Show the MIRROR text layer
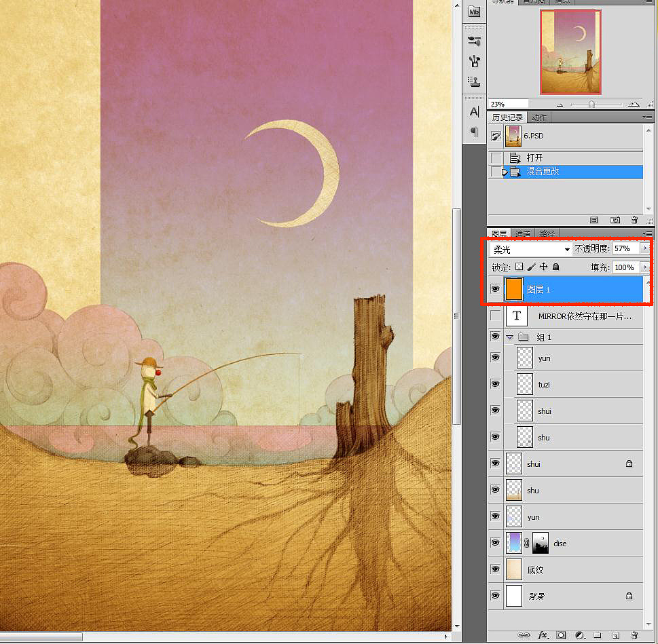 click(495, 316)
